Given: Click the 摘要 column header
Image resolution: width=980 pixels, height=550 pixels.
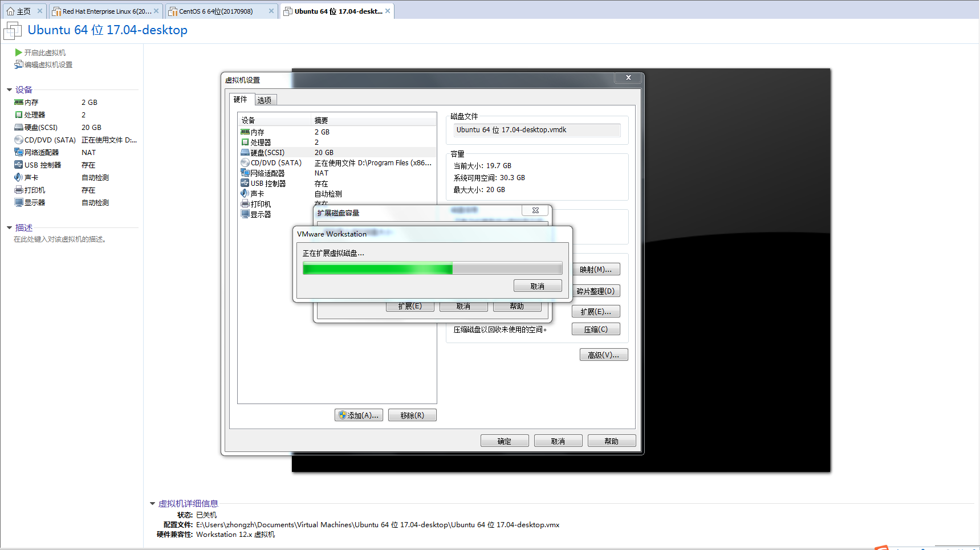Looking at the screenshot, I should 374,120.
